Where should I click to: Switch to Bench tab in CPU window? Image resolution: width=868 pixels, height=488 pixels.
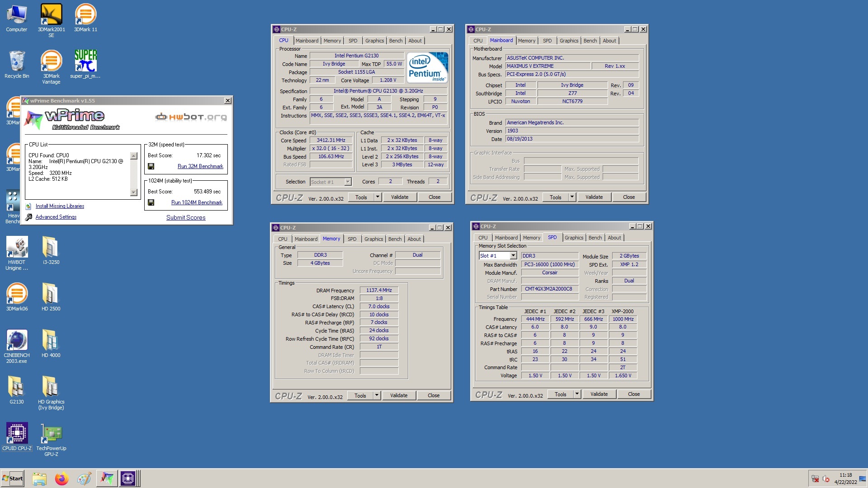396,41
